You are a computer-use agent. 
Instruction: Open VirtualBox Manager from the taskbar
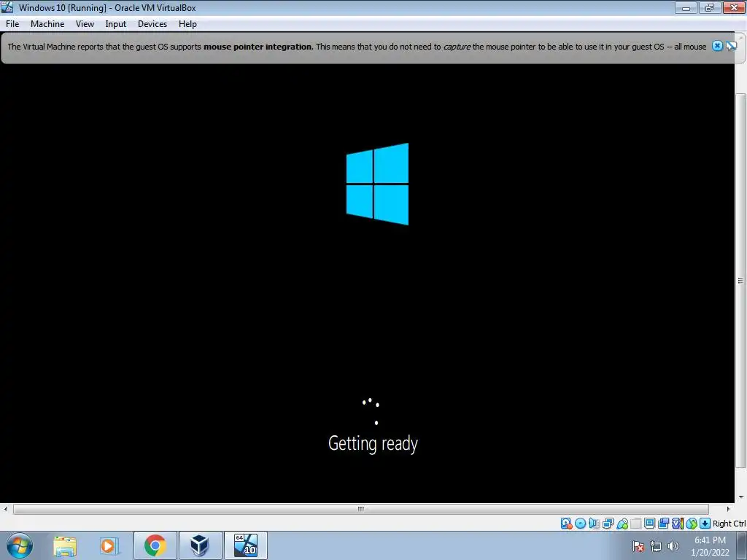tap(200, 545)
